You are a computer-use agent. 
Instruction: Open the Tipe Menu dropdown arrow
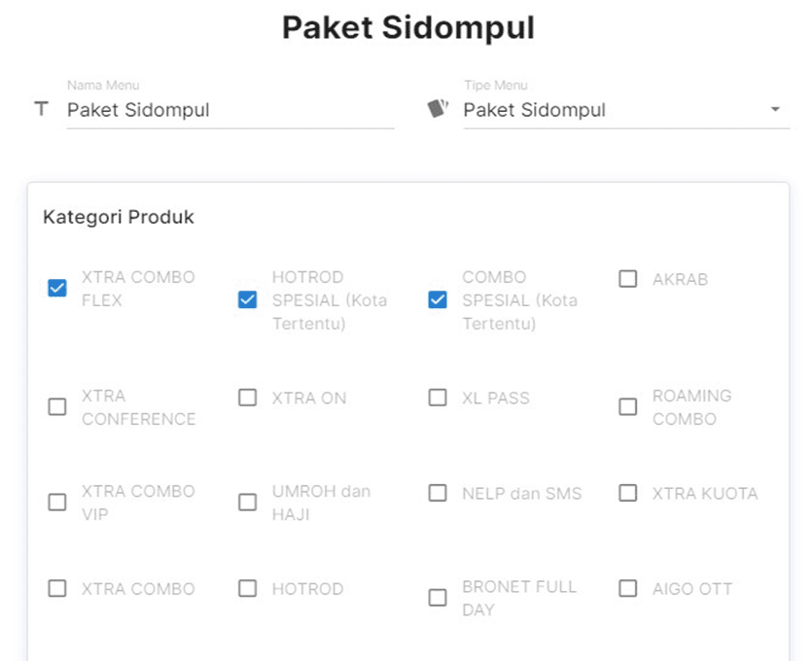[x=775, y=110]
